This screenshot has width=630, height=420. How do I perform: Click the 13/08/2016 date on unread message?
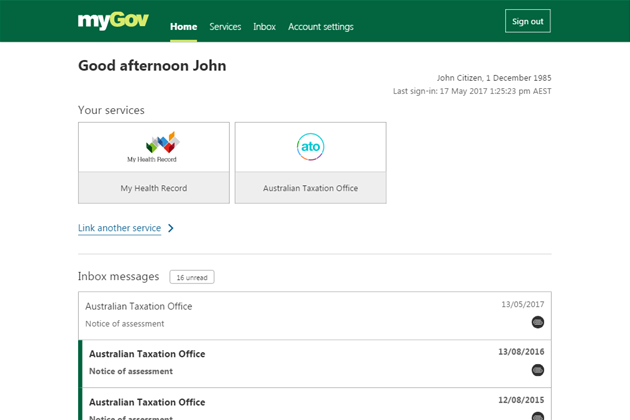click(520, 352)
